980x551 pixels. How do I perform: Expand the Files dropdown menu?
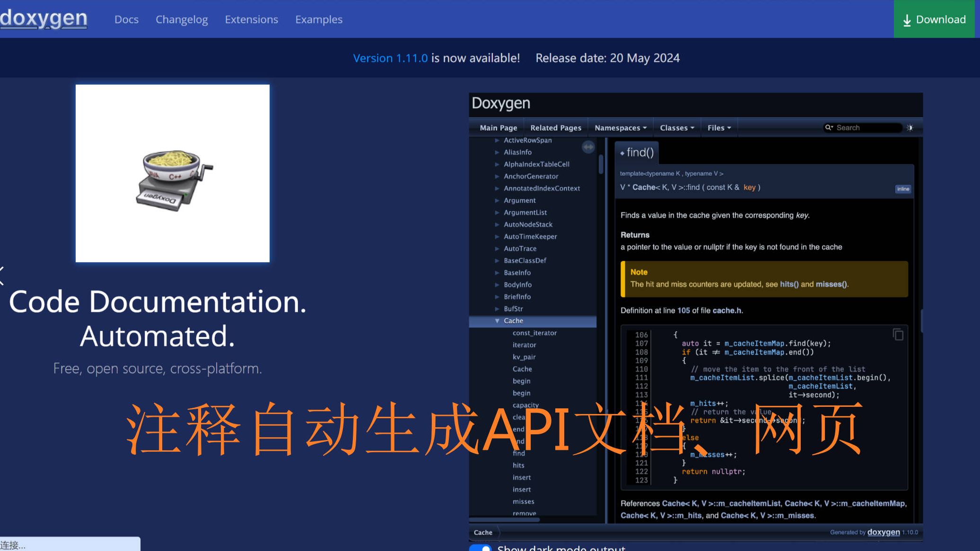719,128
